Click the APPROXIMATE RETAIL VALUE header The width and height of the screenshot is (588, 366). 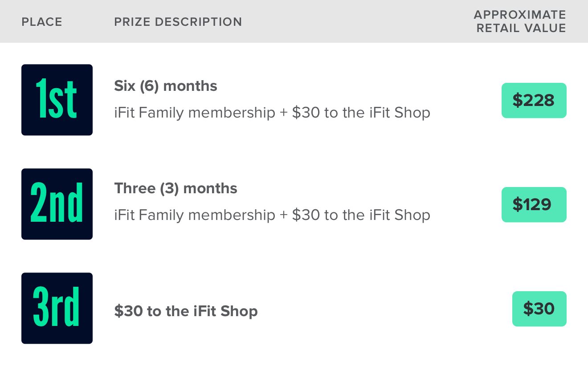pyautogui.click(x=520, y=21)
